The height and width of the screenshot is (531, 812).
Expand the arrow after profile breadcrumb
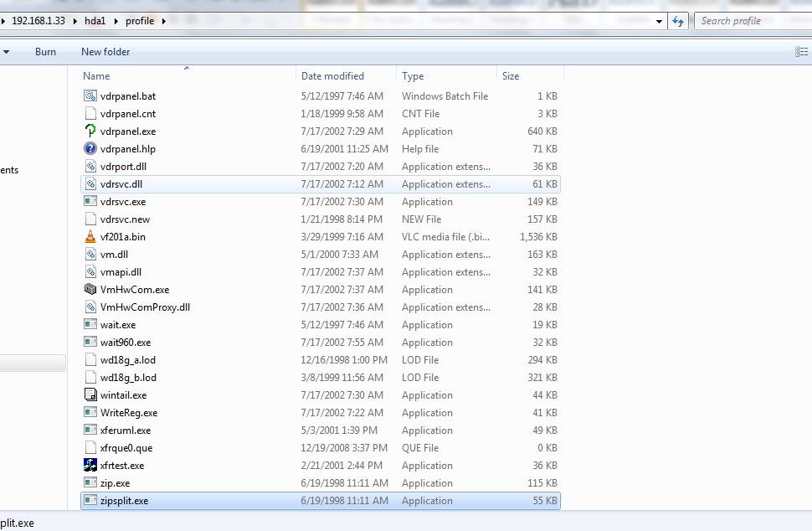[163, 21]
